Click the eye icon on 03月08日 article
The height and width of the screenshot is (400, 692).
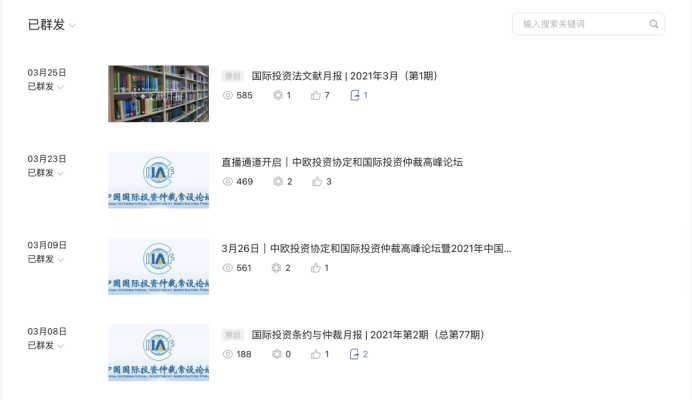[227, 354]
